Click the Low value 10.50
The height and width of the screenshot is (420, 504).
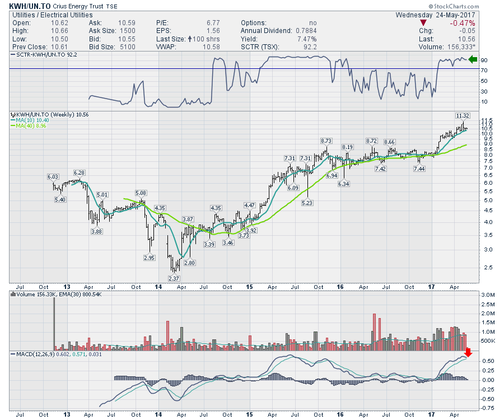pyautogui.click(x=59, y=39)
